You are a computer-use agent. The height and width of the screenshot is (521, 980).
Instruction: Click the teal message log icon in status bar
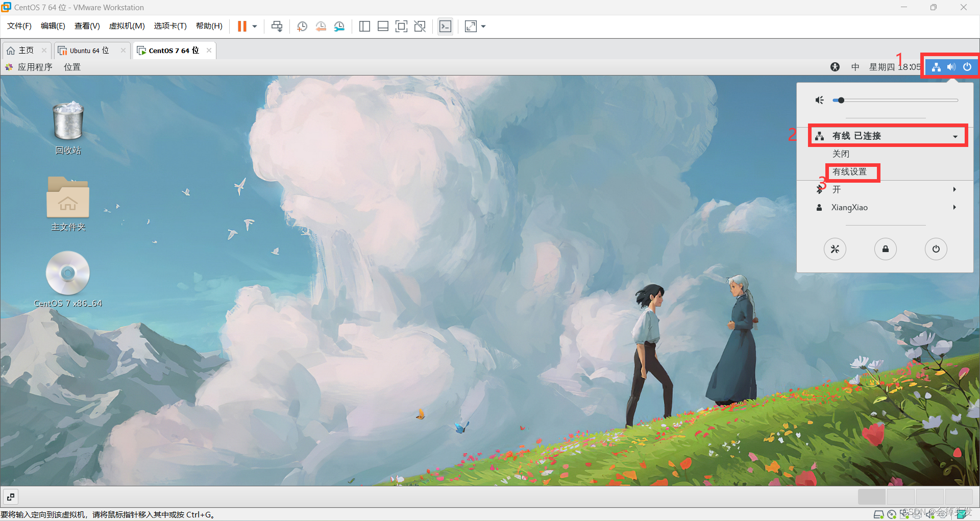(962, 514)
